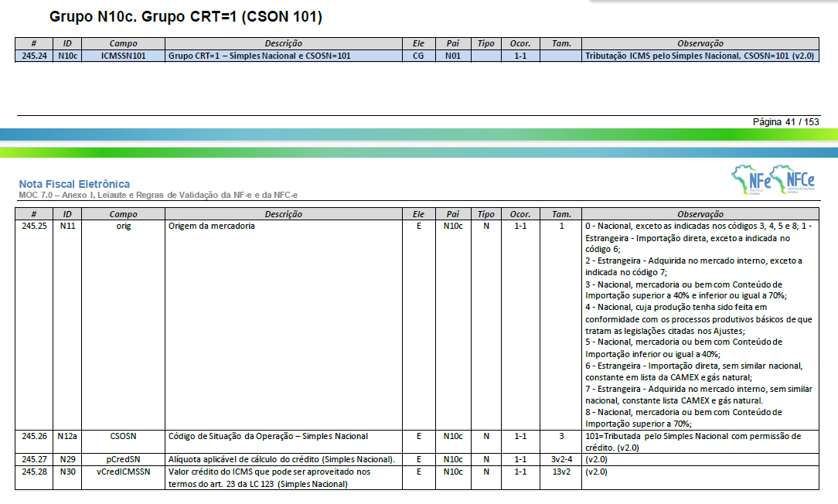Click field name 'vCredICMSSN'

point(123,472)
